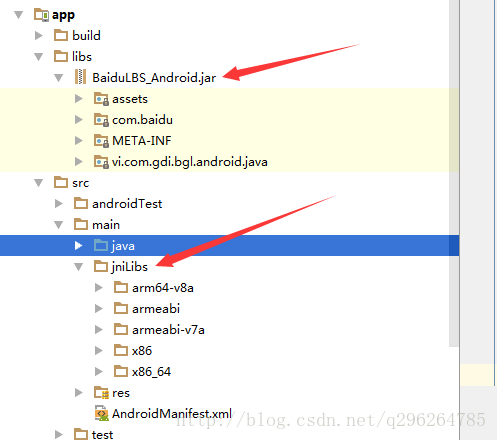Click the armeabi-v7a folder icon
This screenshot has height=440, width=497.
[x=121, y=329]
